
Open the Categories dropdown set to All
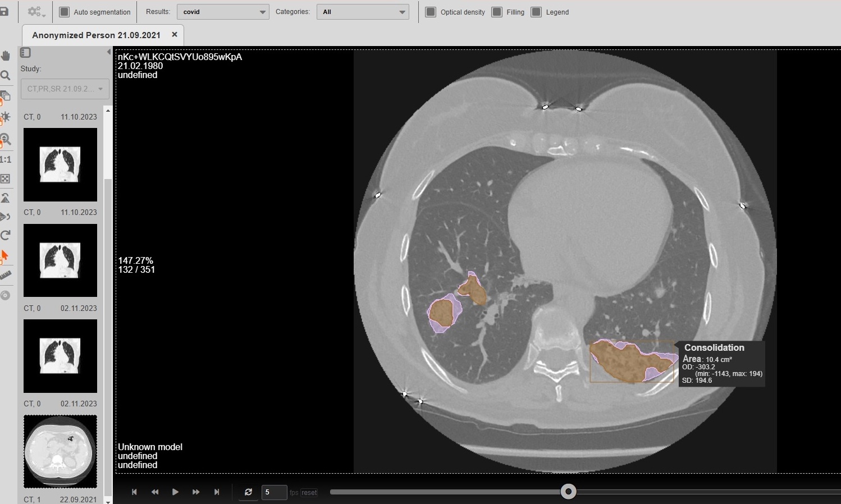point(363,12)
